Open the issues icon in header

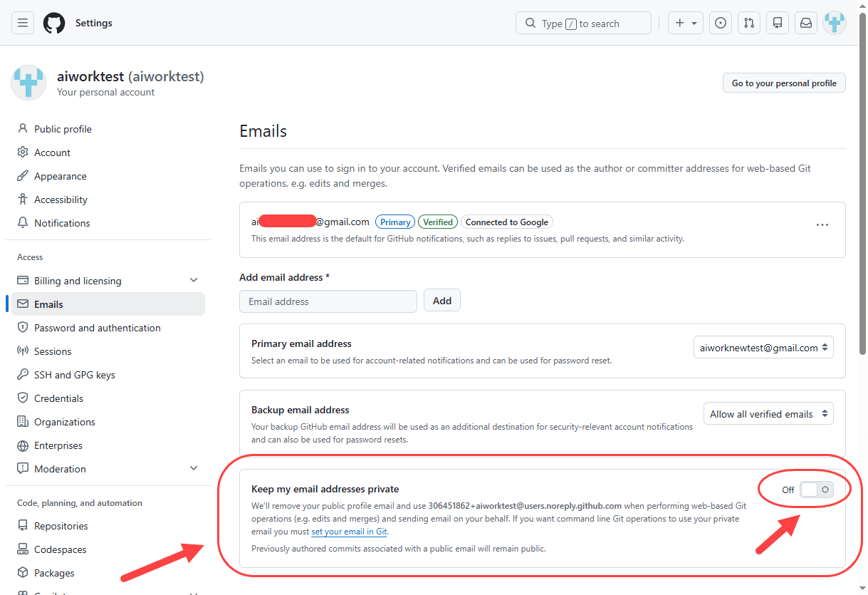pyautogui.click(x=721, y=23)
